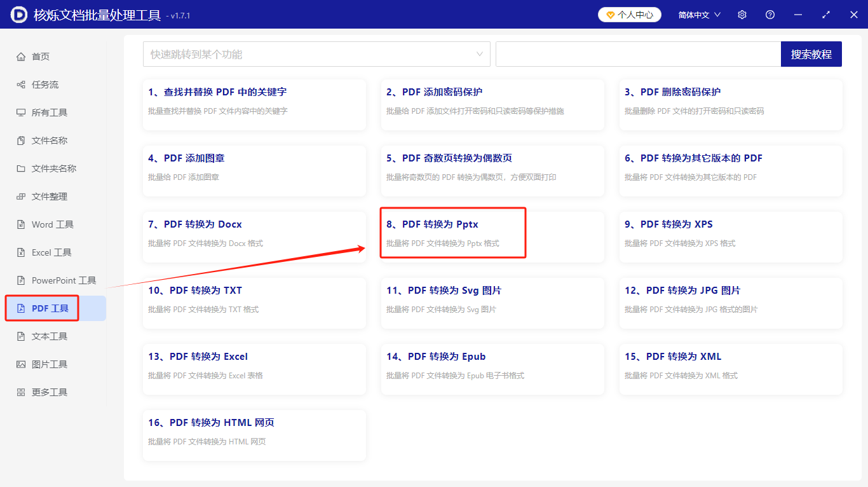This screenshot has width=868, height=487.
Task: Click the 搜索教程 button
Action: (811, 54)
